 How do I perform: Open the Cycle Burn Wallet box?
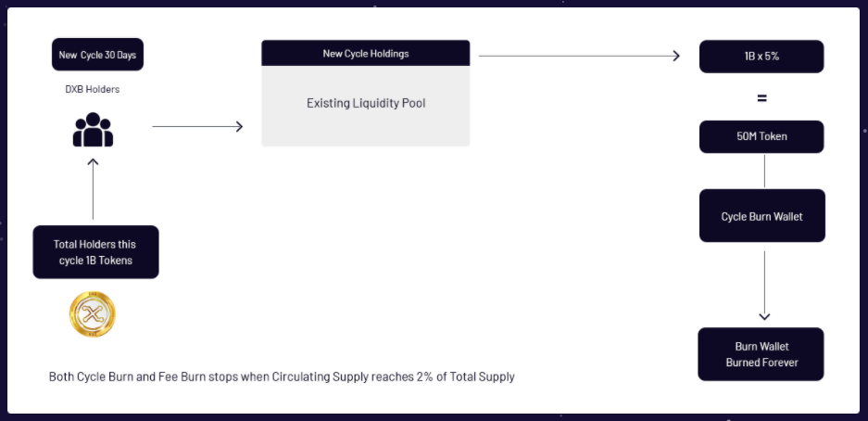coord(761,217)
